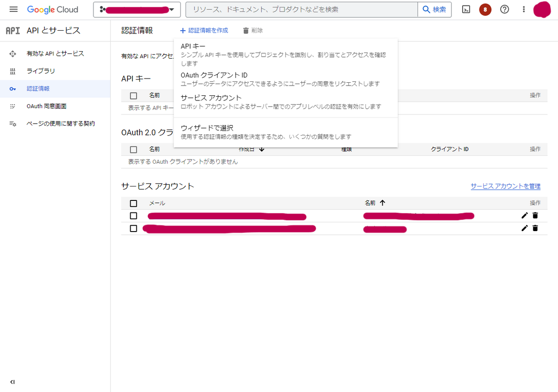Screen dimensions: 558x392
Task: Activate Cloud Shell terminal icon
Action: coord(466,9)
